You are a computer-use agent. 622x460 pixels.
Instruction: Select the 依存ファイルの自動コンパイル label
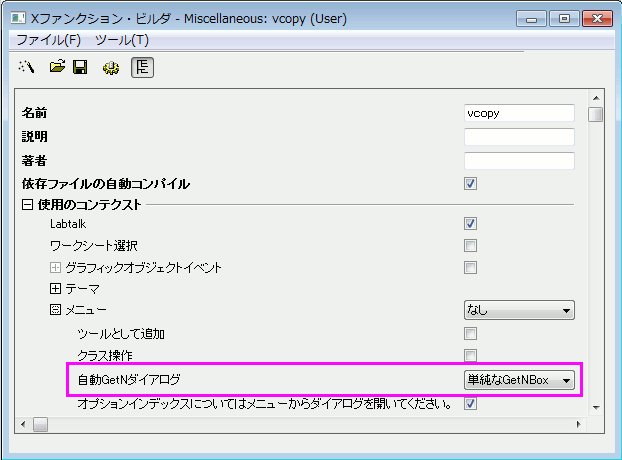(x=106, y=184)
